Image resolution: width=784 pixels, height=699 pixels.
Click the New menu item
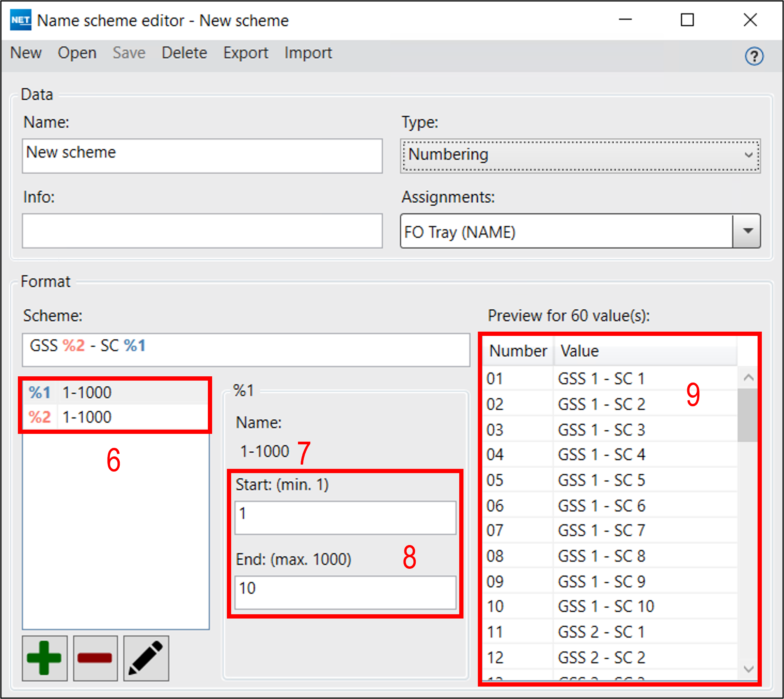coord(26,52)
